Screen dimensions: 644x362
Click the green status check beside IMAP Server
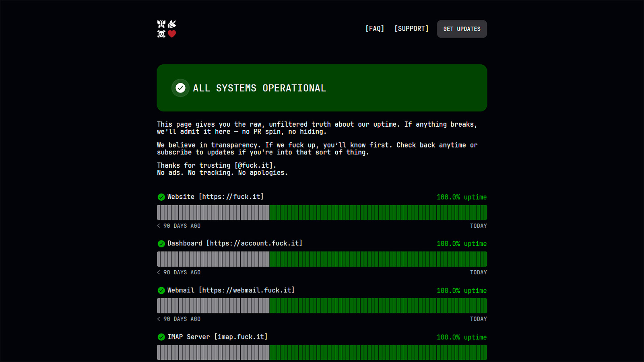tap(161, 337)
